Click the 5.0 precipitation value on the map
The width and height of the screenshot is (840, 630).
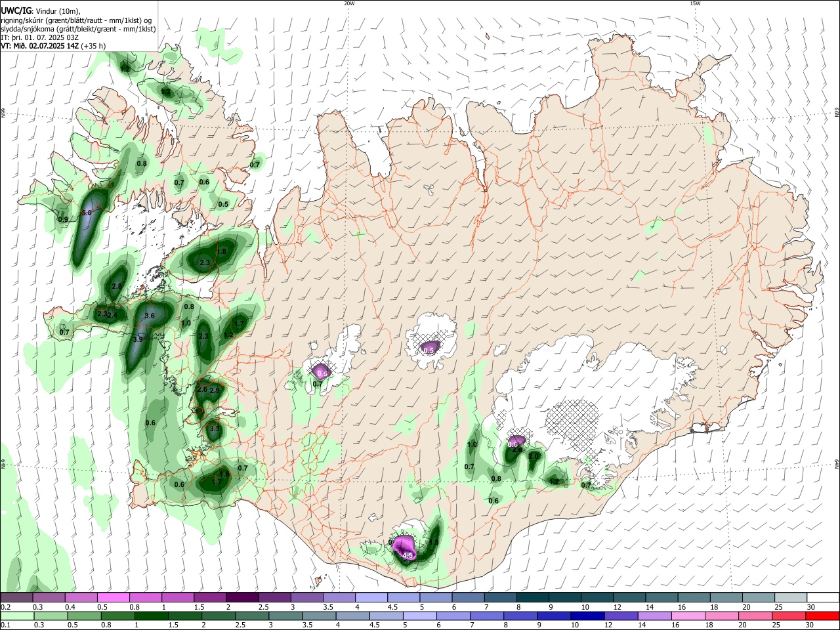click(x=87, y=213)
